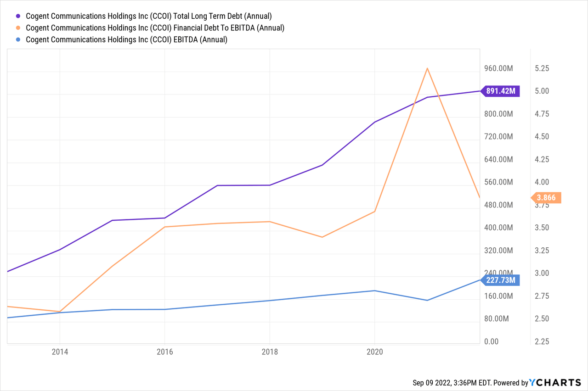Select the Total Long Term Debt (Annual) legend label
This screenshot has width=588, height=391.
[x=149, y=16]
